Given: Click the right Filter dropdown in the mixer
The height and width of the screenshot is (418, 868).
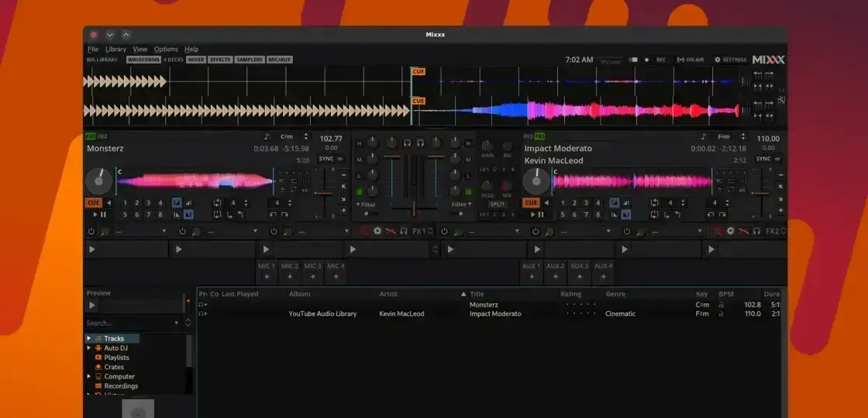Looking at the screenshot, I should click(461, 204).
